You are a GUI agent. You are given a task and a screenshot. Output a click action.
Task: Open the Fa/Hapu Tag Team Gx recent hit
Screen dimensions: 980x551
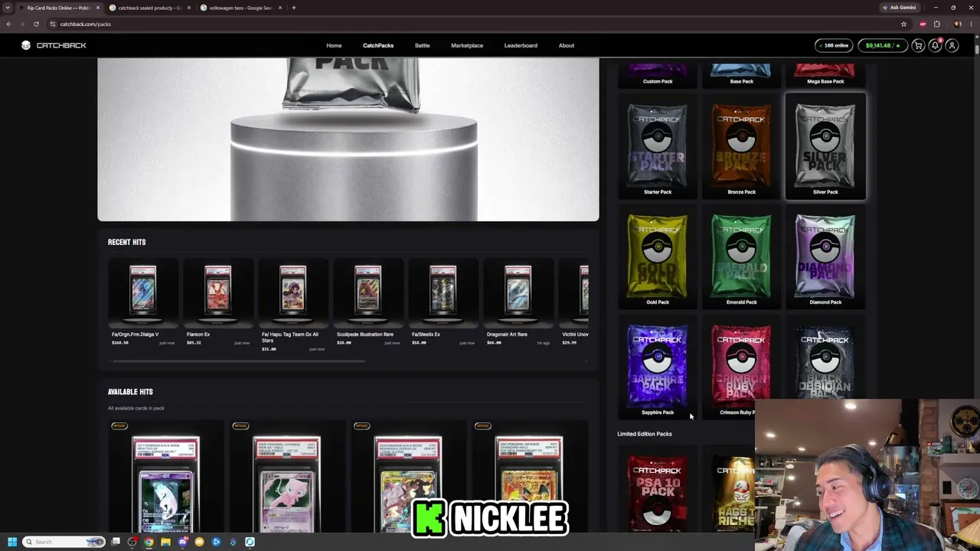click(292, 306)
